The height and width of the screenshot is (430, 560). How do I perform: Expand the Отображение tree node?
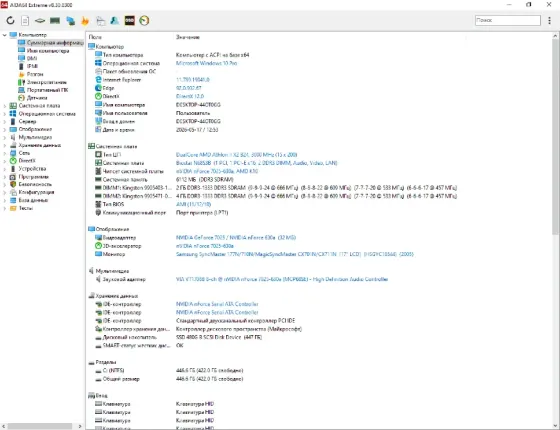click(x=5, y=130)
